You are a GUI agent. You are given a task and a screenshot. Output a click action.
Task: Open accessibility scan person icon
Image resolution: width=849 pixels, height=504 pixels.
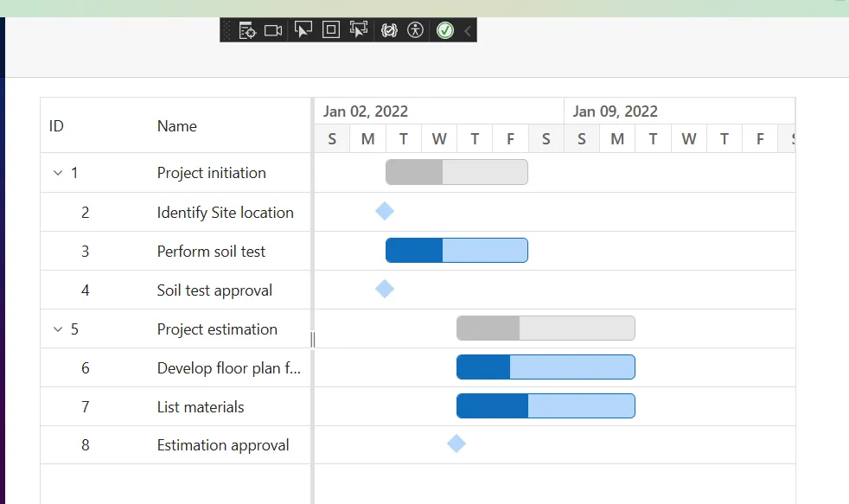tap(415, 29)
